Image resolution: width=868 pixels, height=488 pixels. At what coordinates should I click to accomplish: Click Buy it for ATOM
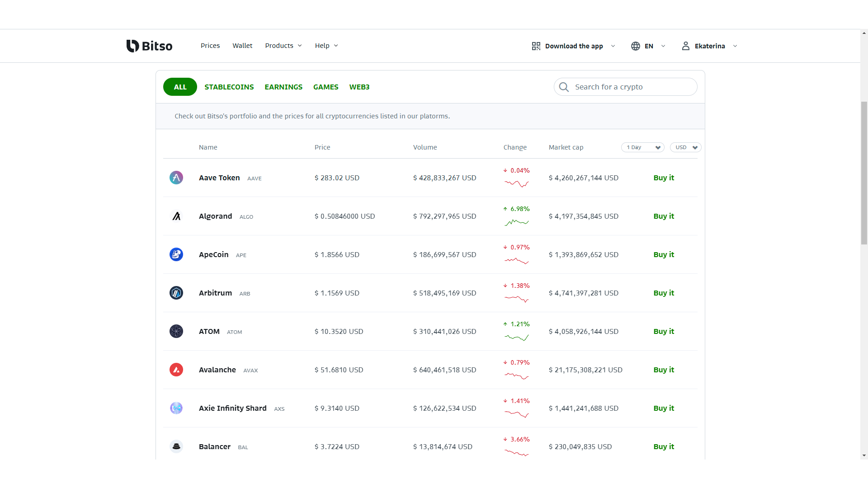pyautogui.click(x=664, y=331)
